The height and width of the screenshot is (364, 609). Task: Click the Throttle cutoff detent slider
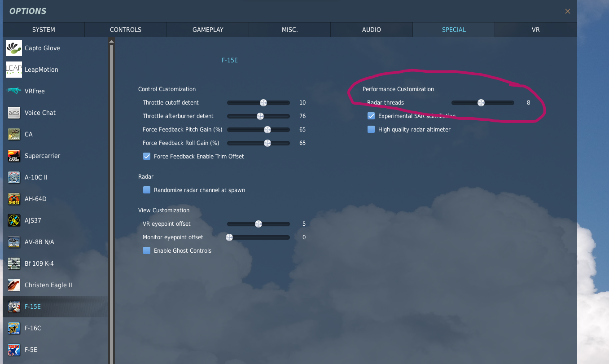[x=258, y=102]
